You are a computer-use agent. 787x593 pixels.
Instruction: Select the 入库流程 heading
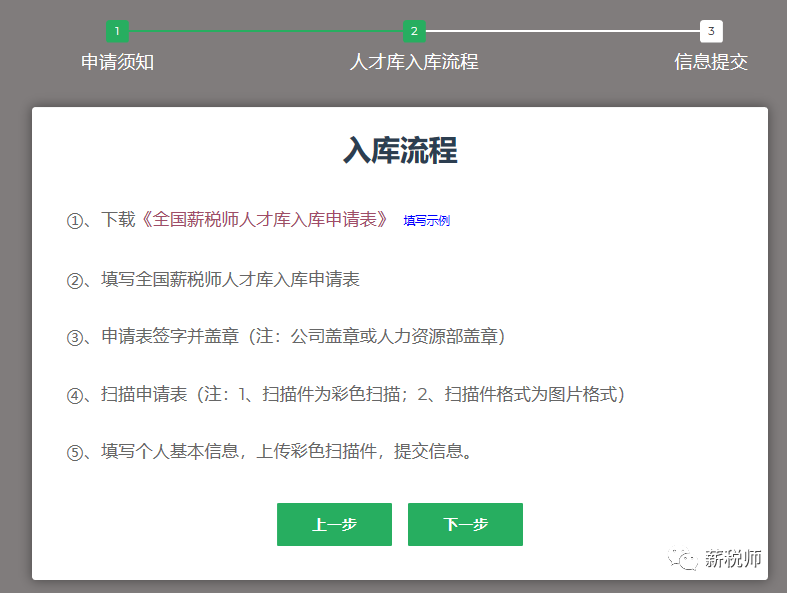coord(400,150)
